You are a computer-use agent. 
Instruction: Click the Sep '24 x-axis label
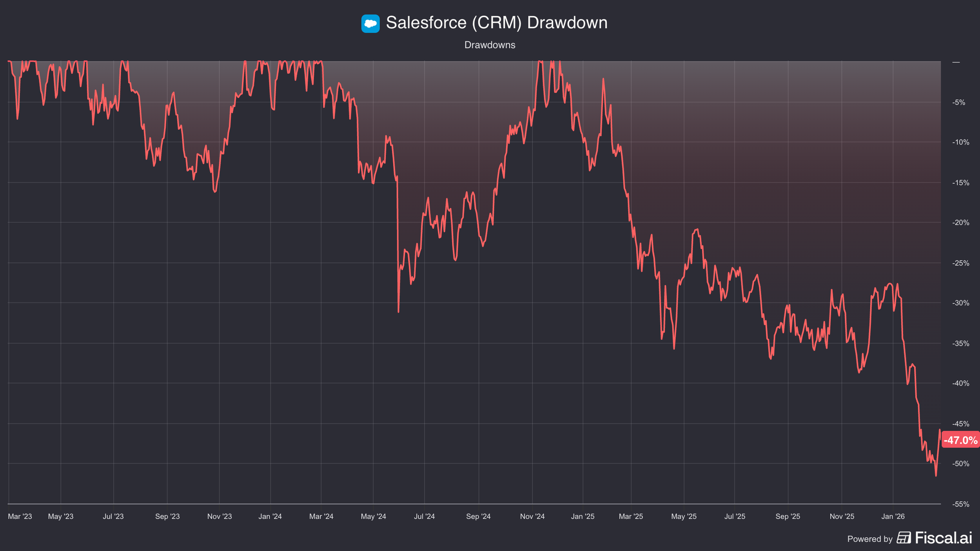point(478,516)
